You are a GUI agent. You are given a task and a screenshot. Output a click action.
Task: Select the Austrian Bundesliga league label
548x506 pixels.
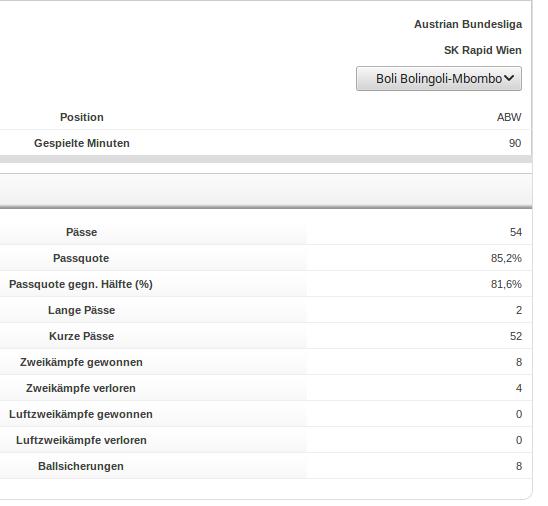pos(468,24)
